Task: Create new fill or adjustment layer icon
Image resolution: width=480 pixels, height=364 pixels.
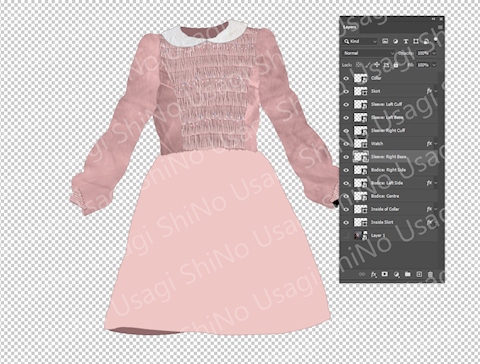Action: [x=396, y=274]
